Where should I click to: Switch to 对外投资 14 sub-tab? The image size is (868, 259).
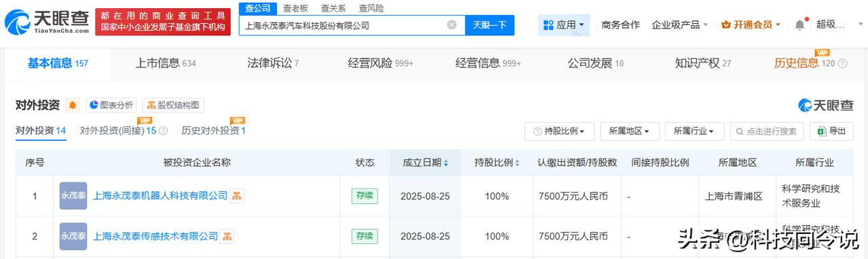[41, 131]
